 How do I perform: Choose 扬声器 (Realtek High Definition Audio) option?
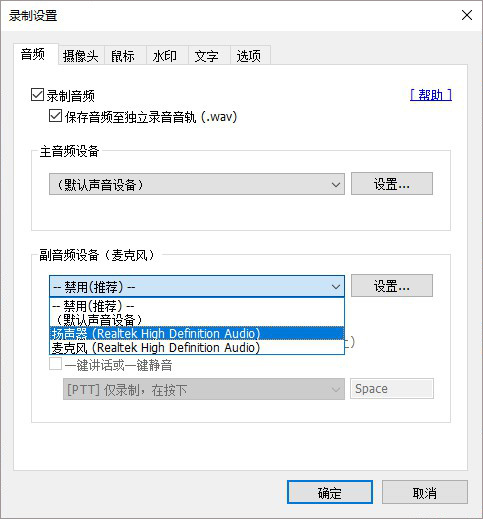coord(197,333)
